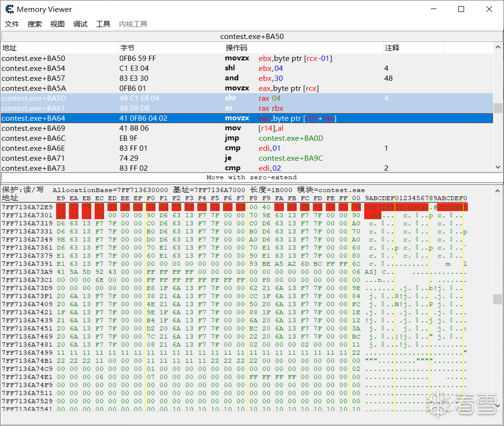
Task: Click the contest.exe+BA50 address header bar
Action: tap(252, 36)
